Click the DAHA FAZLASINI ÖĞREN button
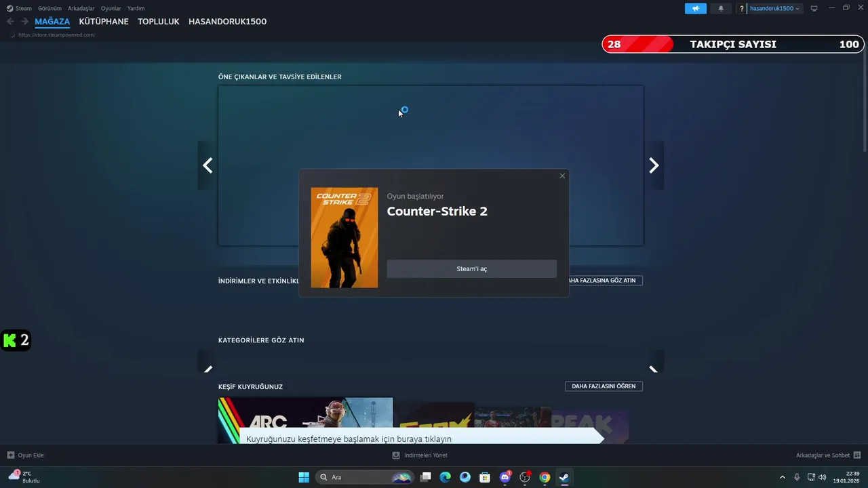 click(604, 386)
